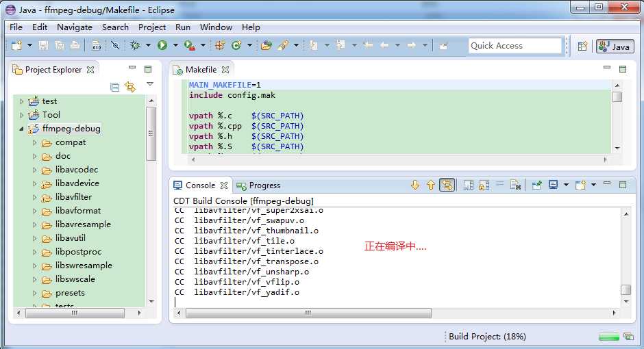
Task: Click into the Quick Access field
Action: pyautogui.click(x=515, y=46)
